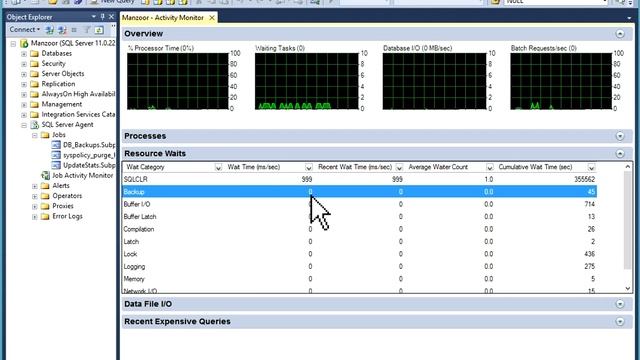Open the active documents list arrow
This screenshot has height=360, width=640.
(629, 18)
